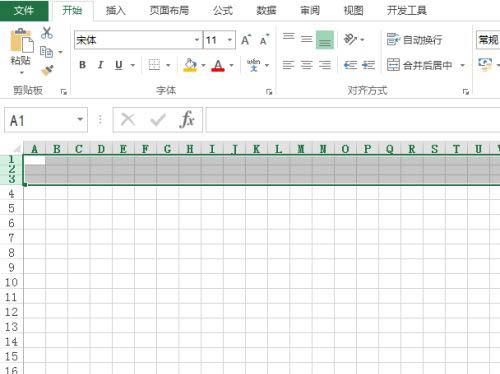500x374 pixels.
Task: Cut selection with the scissors icon
Action: [47, 33]
